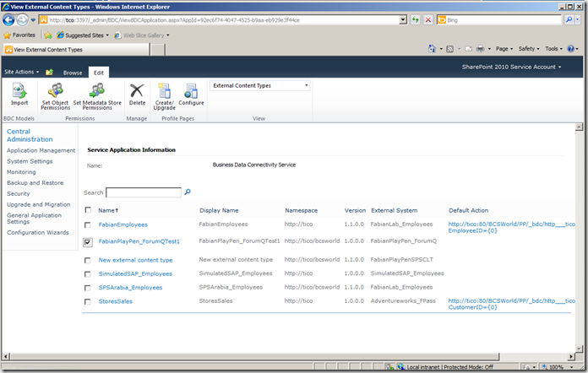The image size is (588, 373).
Task: Click into the Search text field
Action: click(144, 192)
